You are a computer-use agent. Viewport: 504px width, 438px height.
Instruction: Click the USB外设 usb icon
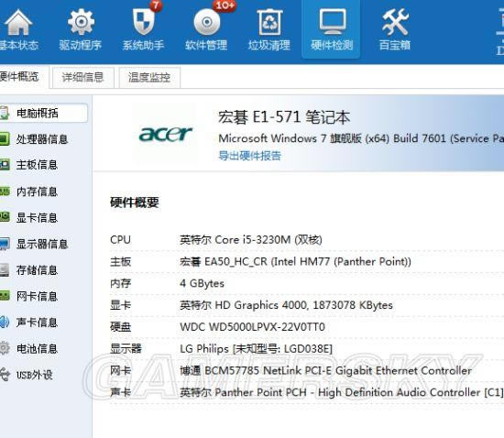click(x=5, y=375)
